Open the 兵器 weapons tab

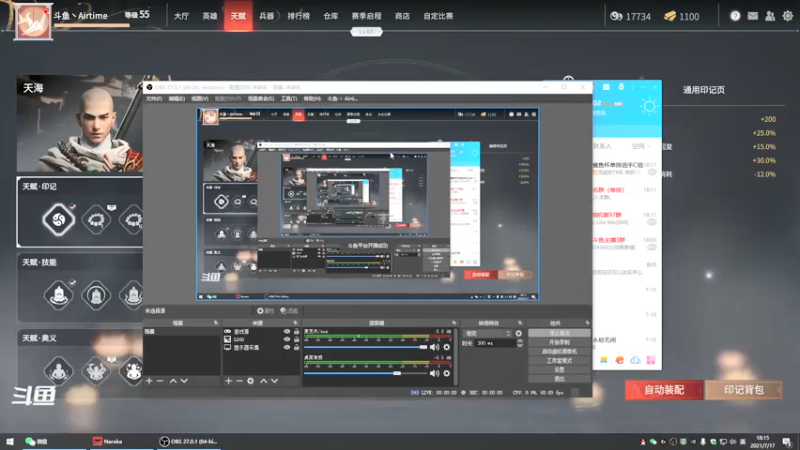click(266, 16)
